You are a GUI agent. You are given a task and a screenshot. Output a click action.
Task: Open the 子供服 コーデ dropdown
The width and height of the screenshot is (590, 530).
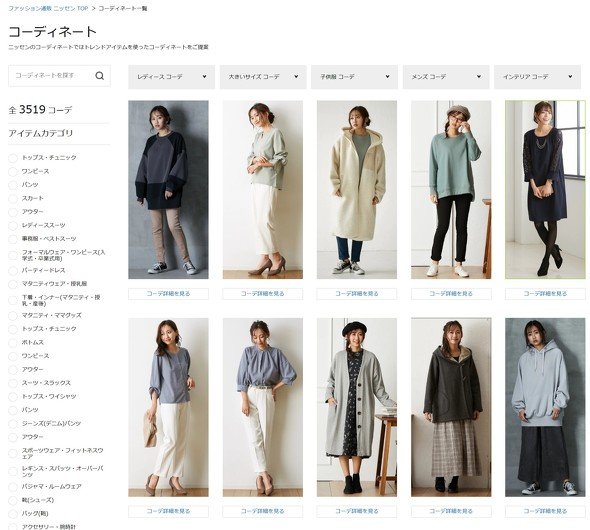pyautogui.click(x=354, y=77)
